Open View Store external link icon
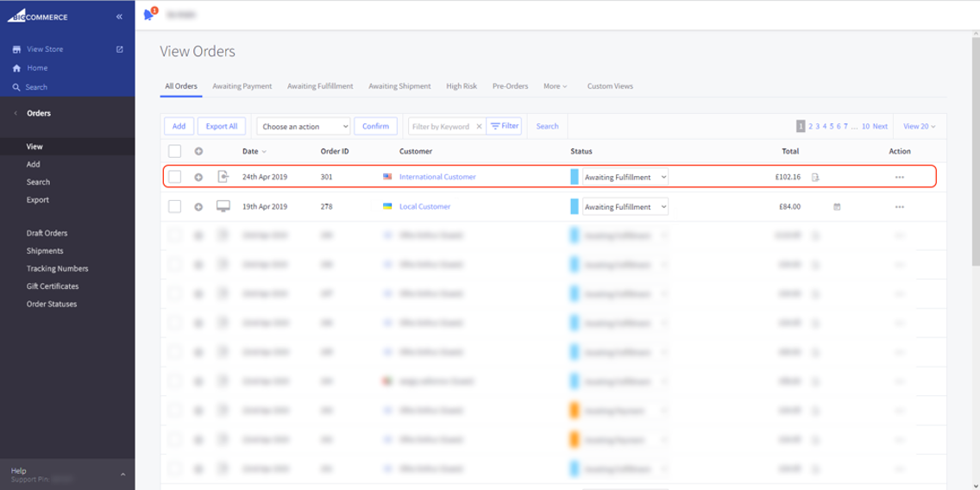Screen dimensions: 980x490 coord(120,49)
